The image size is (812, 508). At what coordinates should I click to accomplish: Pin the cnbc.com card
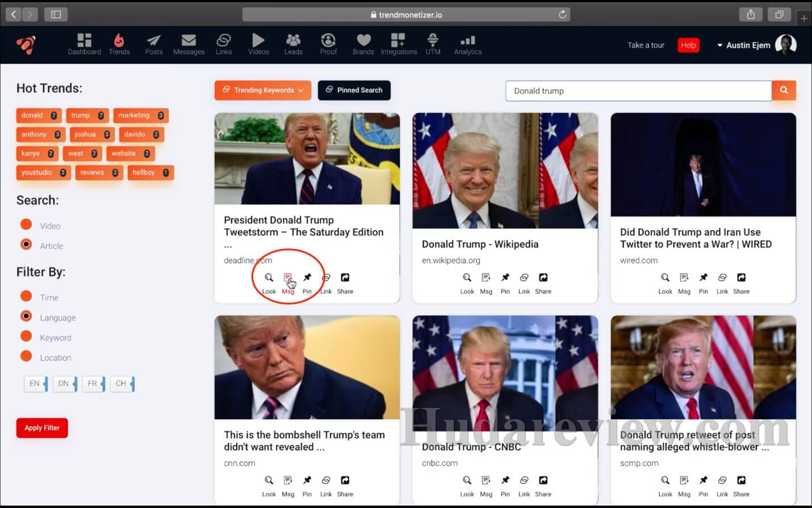505,481
